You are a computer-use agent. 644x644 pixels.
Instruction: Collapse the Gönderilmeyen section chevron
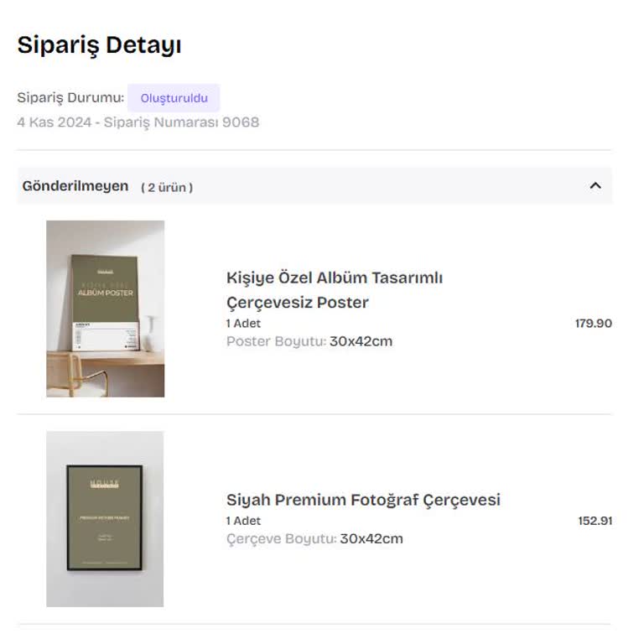595,186
